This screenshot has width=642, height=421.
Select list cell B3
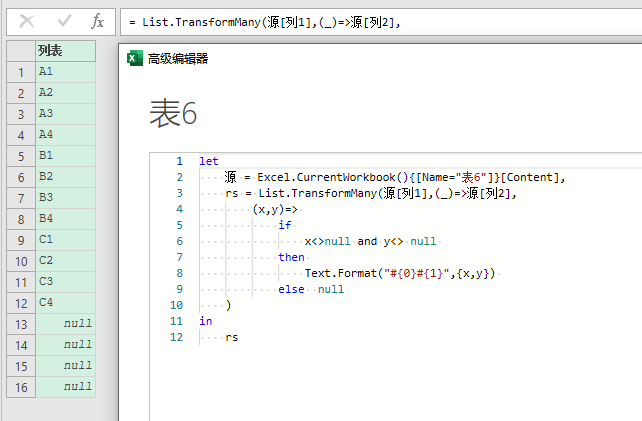click(x=66, y=198)
